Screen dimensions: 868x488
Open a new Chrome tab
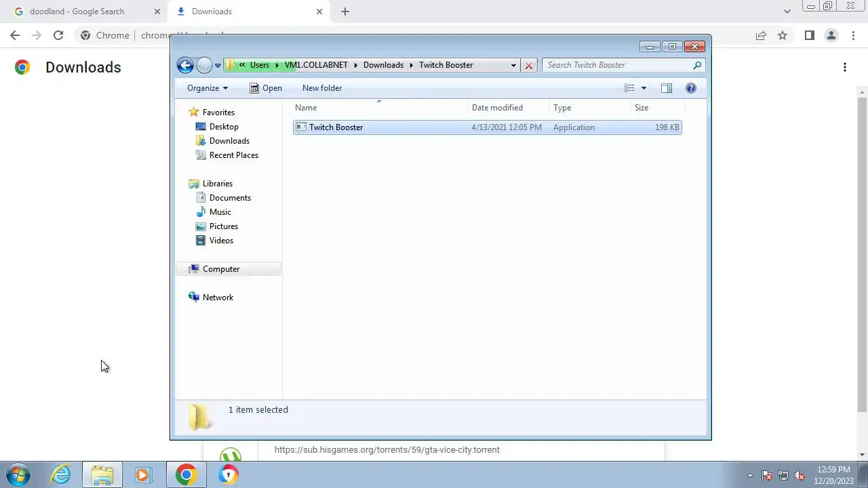345,12
